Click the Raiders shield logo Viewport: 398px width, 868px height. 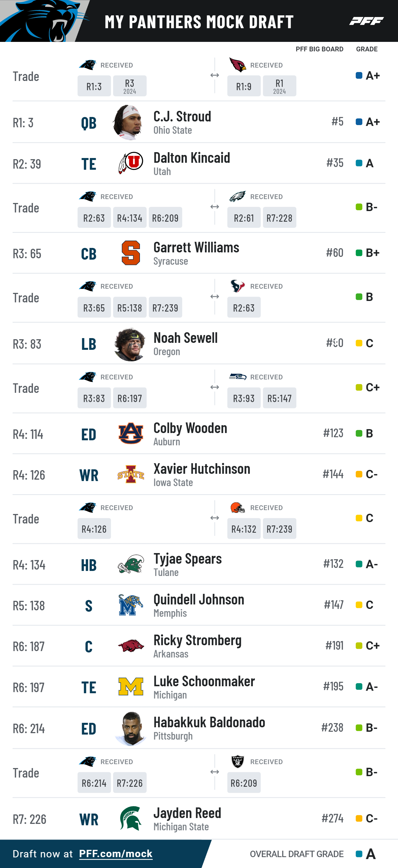pyautogui.click(x=238, y=761)
